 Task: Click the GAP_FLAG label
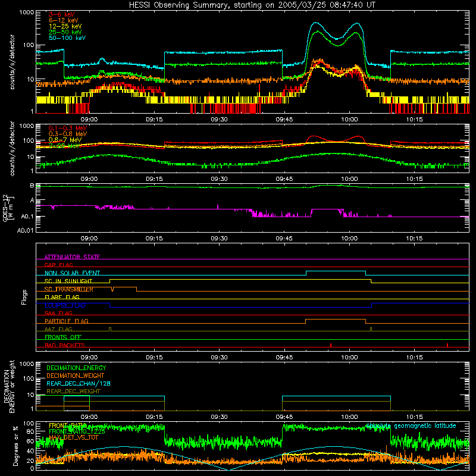click(58, 265)
